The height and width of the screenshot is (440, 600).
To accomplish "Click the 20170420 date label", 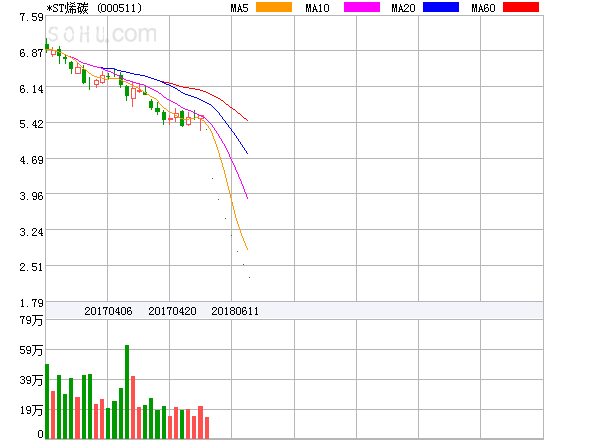I will 172,311.
